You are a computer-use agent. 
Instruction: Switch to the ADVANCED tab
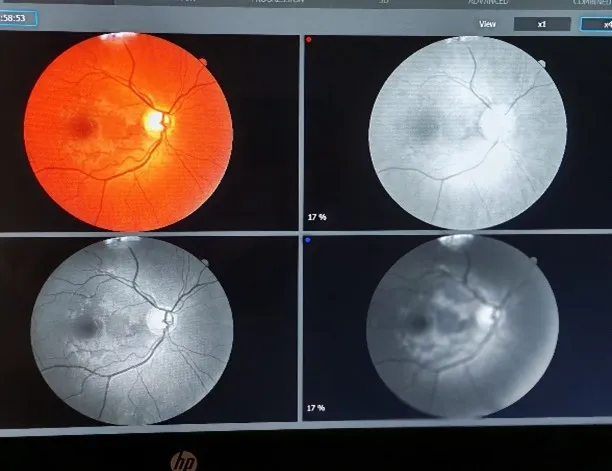coord(486,3)
